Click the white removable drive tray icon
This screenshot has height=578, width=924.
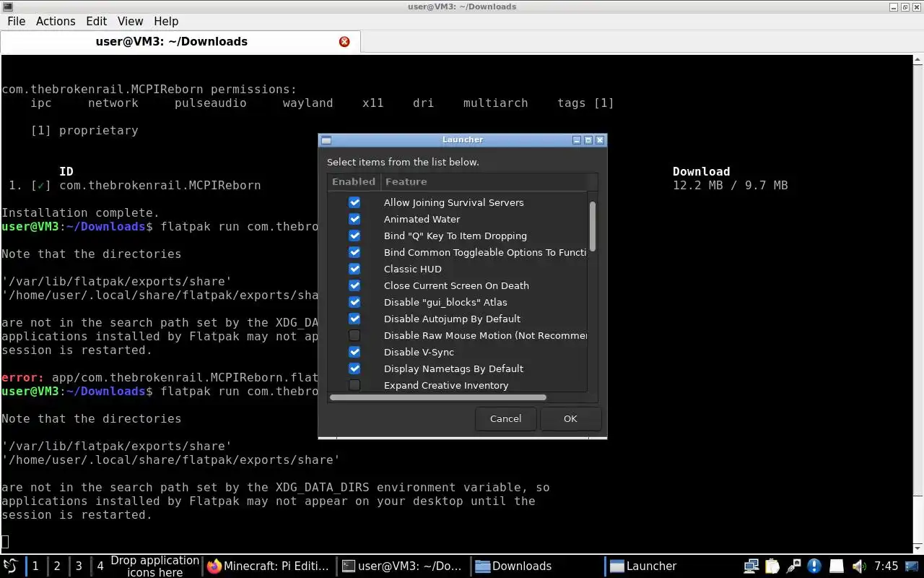coord(836,566)
